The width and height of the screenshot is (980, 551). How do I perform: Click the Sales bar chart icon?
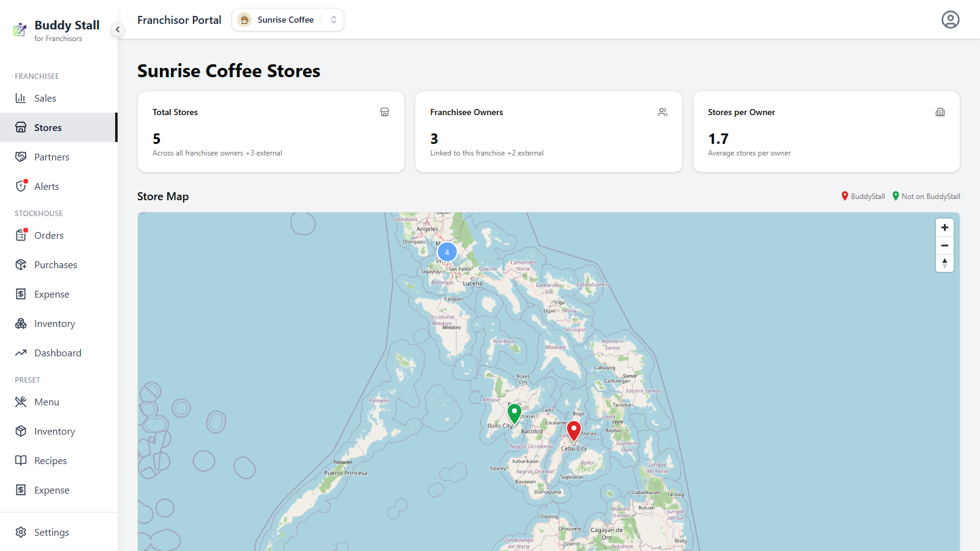[x=21, y=98]
